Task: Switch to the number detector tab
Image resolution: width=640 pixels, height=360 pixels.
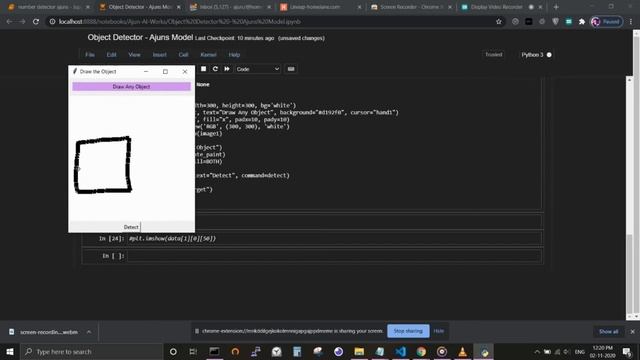Action: [49, 7]
